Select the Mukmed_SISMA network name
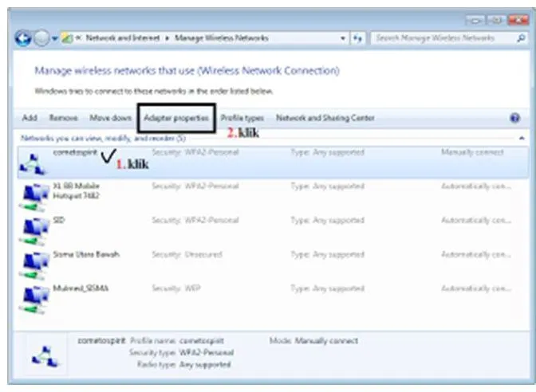Image resolution: width=536 pixels, height=392 pixels. [x=81, y=288]
